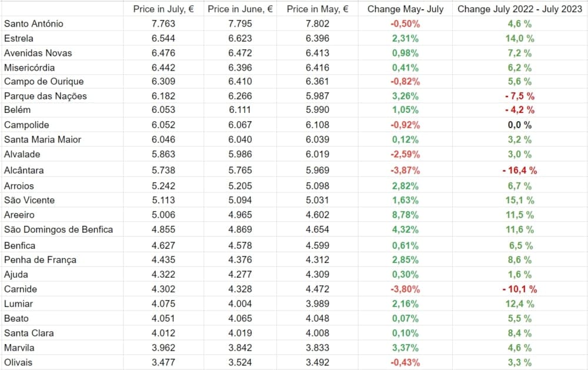Select Carnide's -3,80% change cell

tap(405, 289)
